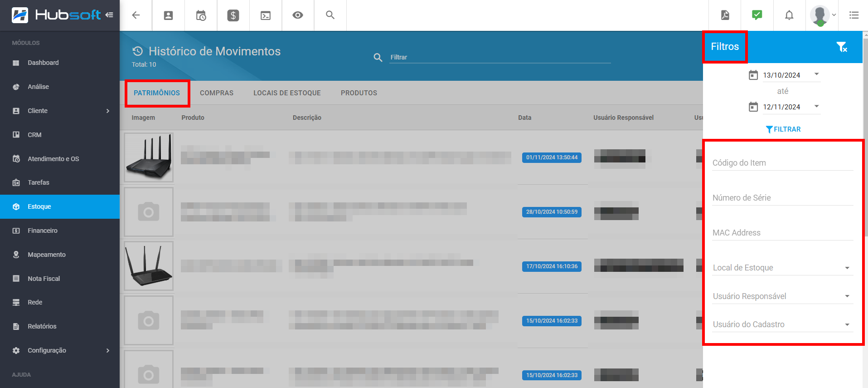
Task: Click the router thumbnail in 01/11/2024 row
Action: click(149, 157)
